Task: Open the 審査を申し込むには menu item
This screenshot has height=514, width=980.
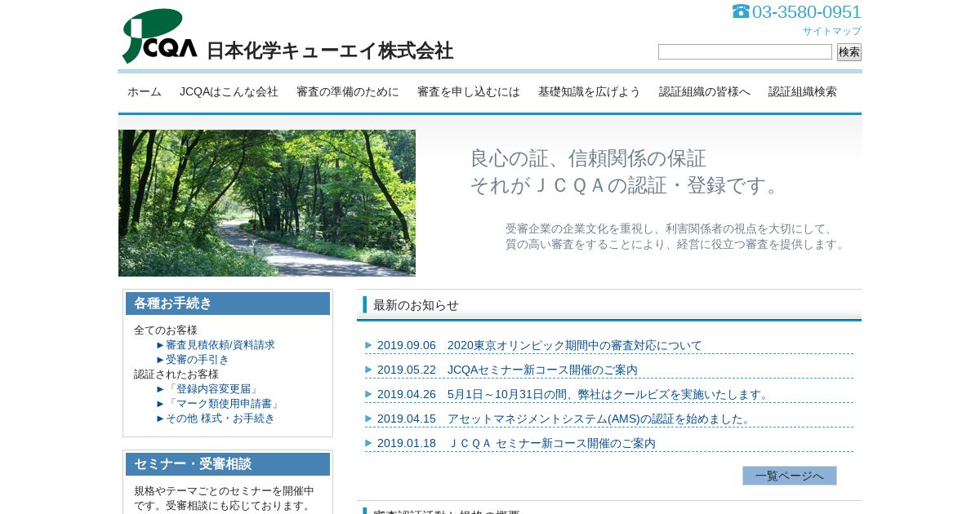Action: click(x=469, y=91)
